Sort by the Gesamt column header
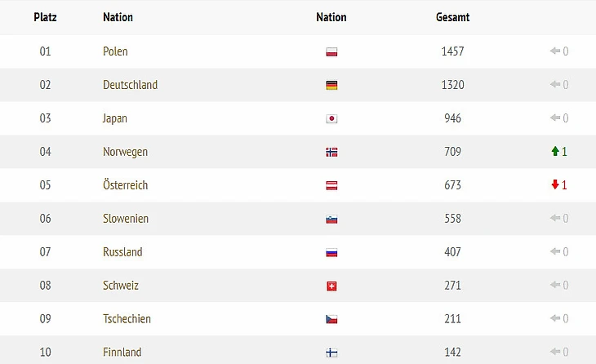 452,17
